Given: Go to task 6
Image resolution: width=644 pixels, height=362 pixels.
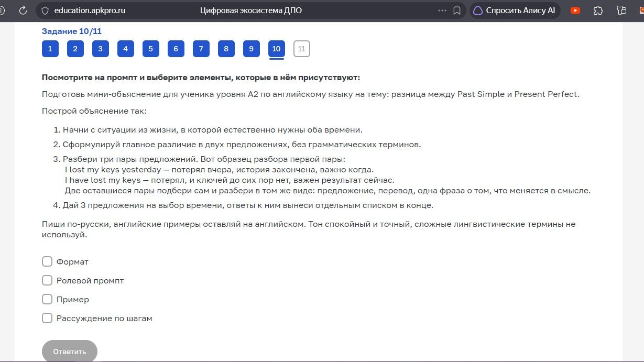Looking at the screenshot, I should [176, 49].
